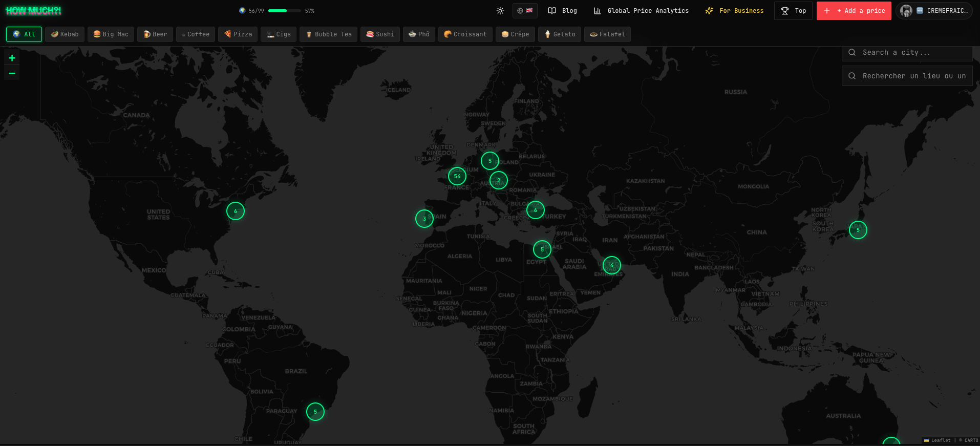Click the map zoom out minus button
This screenshot has width=980, height=446.
tap(12, 73)
